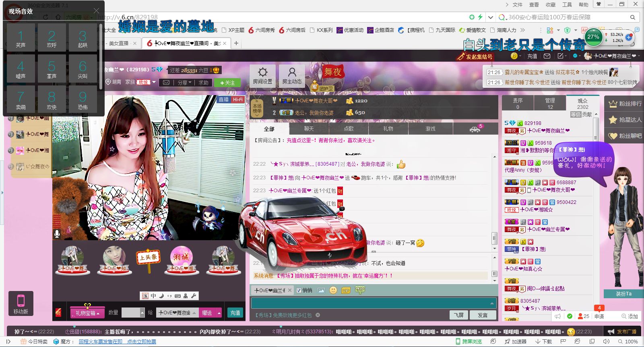Open the top bar mail envelope icon
644x347 pixels.
click(x=547, y=56)
